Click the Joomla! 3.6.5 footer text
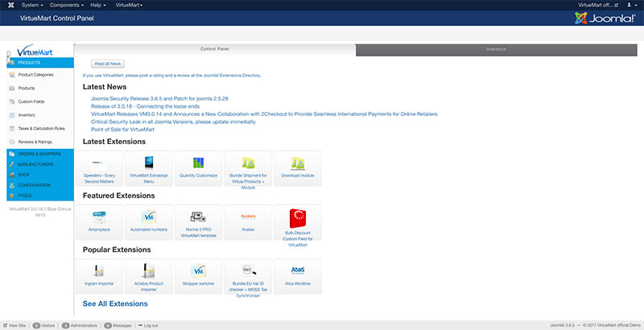This screenshot has width=644, height=330. pyautogui.click(x=562, y=325)
